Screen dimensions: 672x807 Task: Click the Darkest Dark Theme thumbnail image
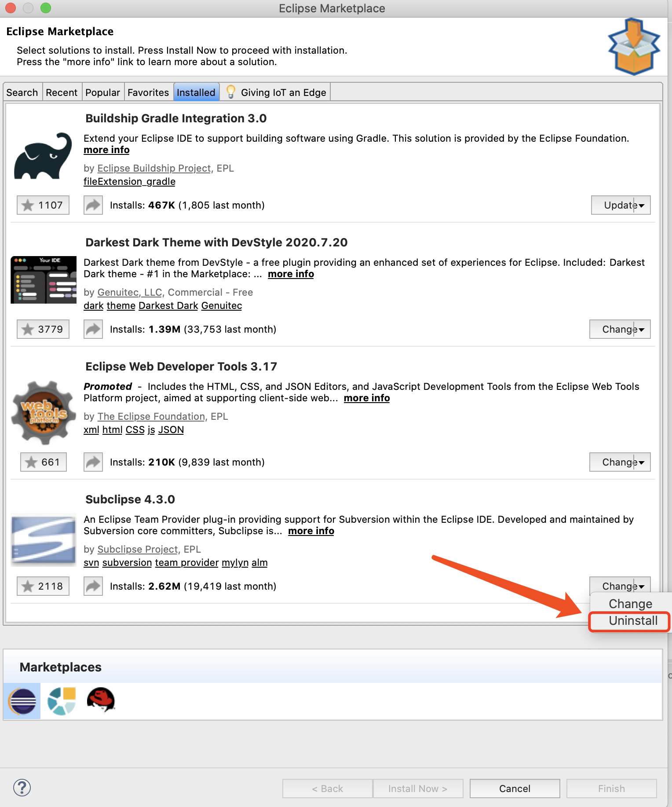pos(44,280)
